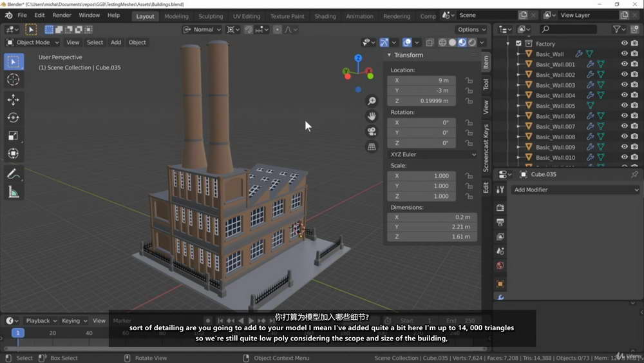Screen dimensions: 644x363
Task: Click timeline current frame marker 1
Action: (x=17, y=333)
